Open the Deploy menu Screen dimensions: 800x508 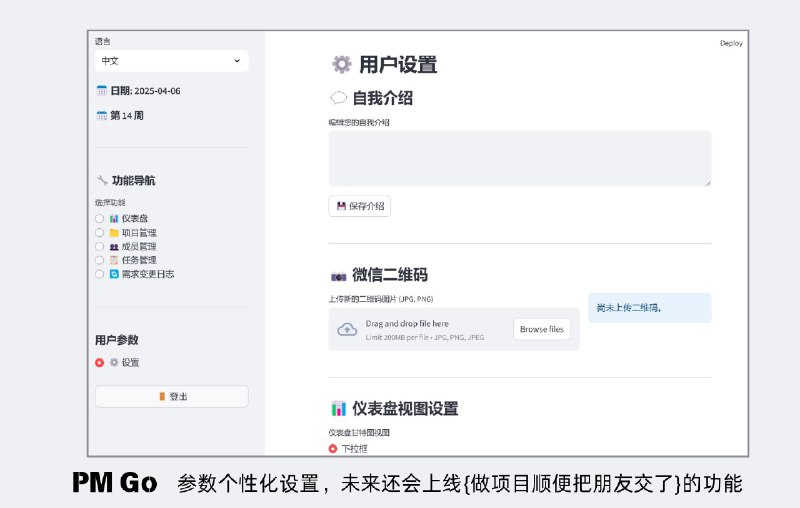(x=731, y=43)
